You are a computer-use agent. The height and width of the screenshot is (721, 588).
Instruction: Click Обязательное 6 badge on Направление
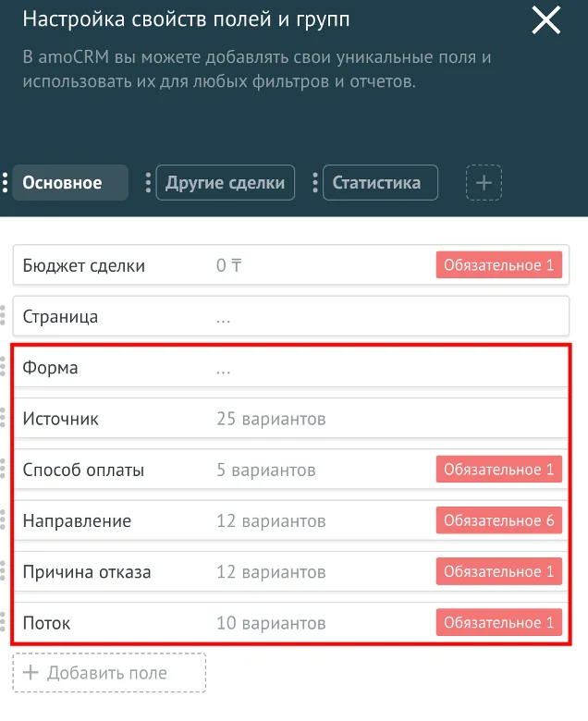[499, 520]
